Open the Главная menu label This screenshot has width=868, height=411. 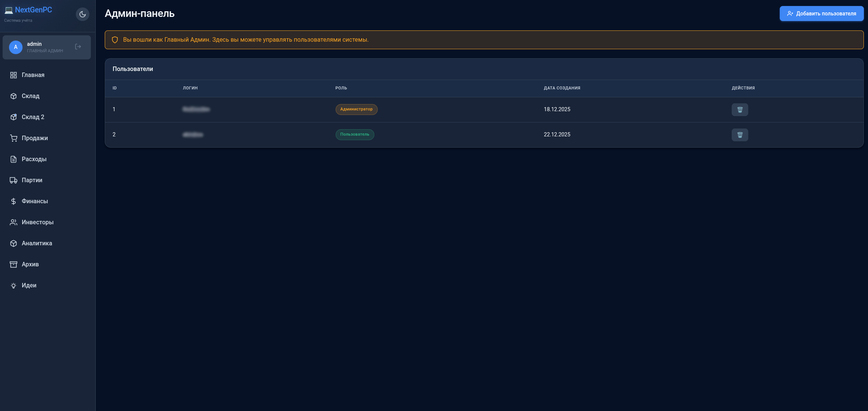pos(33,75)
